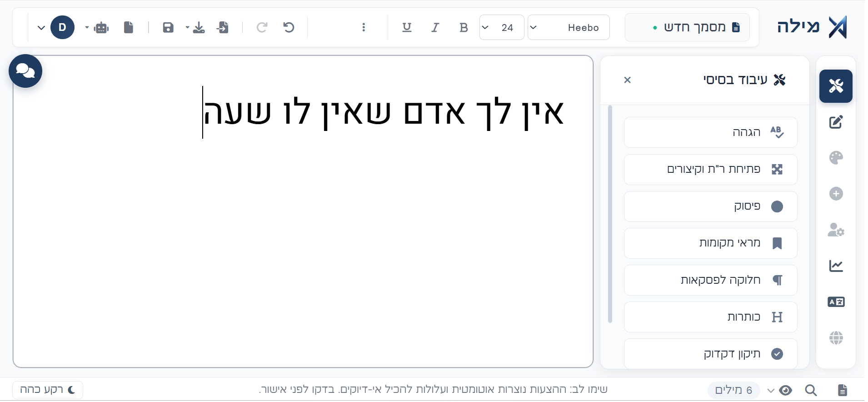Undo the last action
The height and width of the screenshot is (402, 868).
tap(289, 27)
